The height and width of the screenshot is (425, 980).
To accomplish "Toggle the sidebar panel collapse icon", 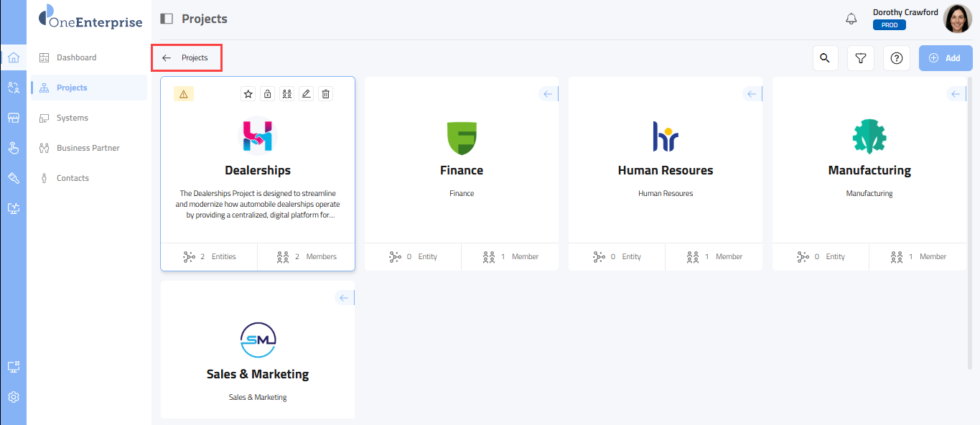I will click(167, 19).
